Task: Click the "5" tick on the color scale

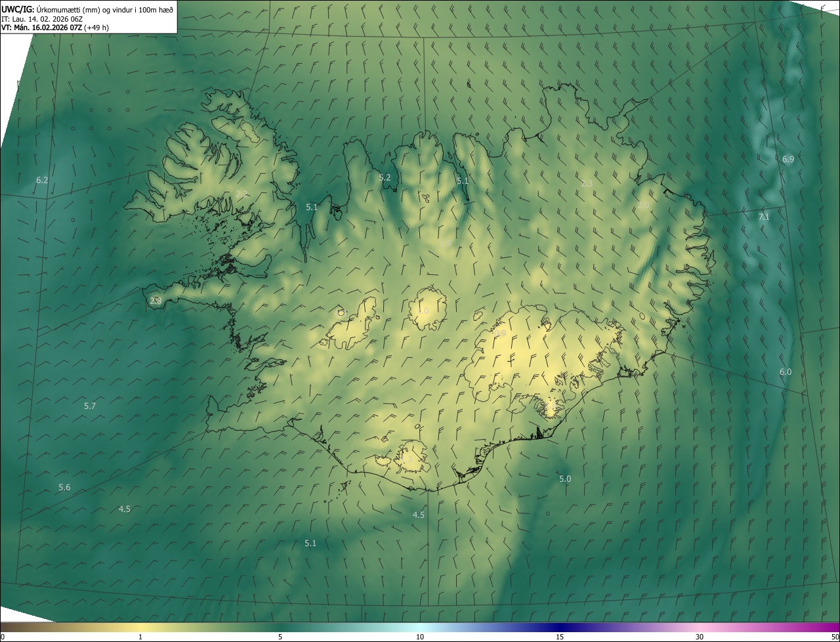Action: 280,637
